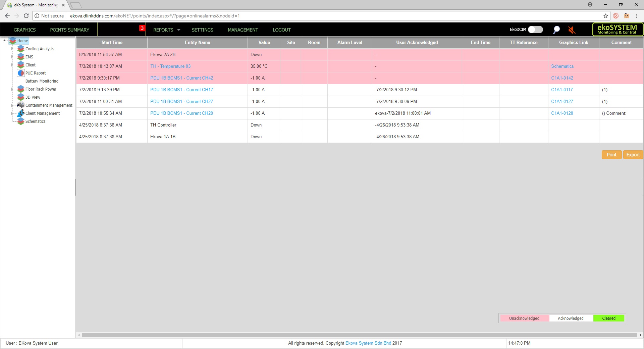This screenshot has width=644, height=349.
Task: Click the scrollbar left arrow
Action: (79, 335)
